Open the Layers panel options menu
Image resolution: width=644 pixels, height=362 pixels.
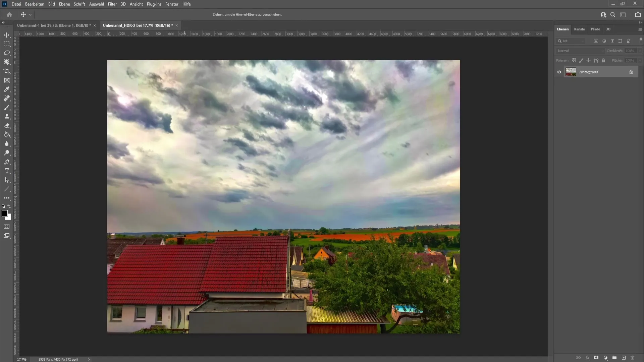(x=640, y=29)
